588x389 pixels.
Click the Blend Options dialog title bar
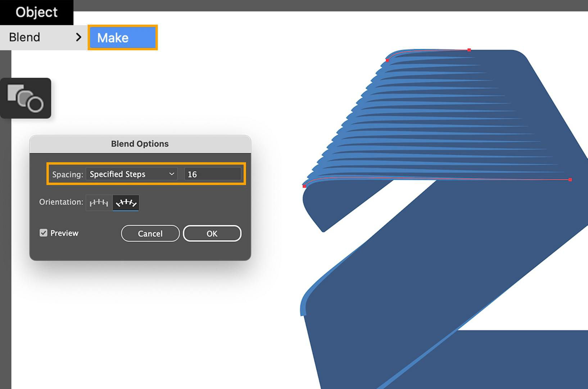pos(140,143)
